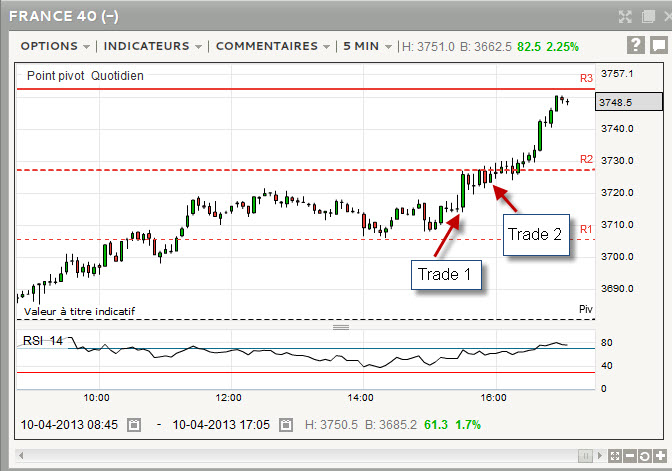Click the green 1.7% range value
Screen dimensions: 672x471
click(468, 425)
